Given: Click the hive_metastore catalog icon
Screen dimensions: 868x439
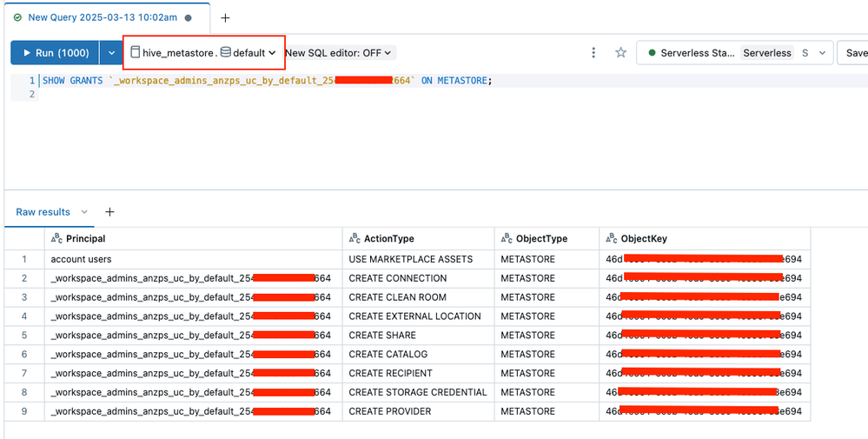Looking at the screenshot, I should tap(135, 53).
